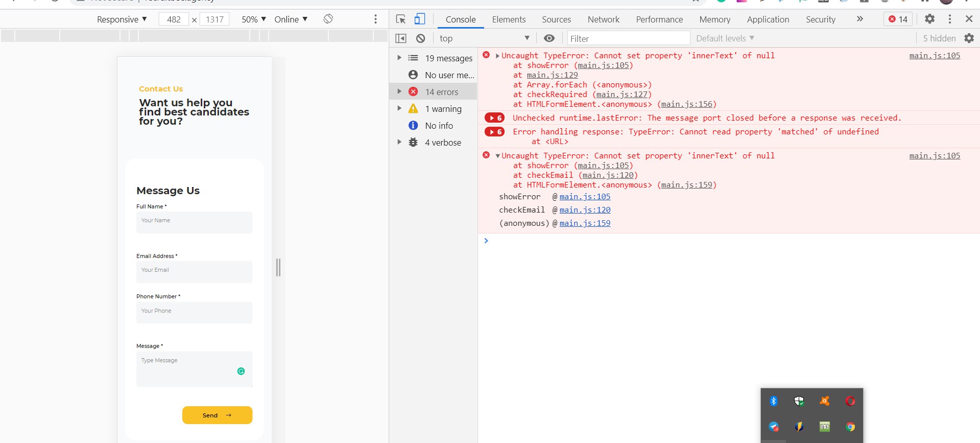
Task: Open blue main.js:159 link beside (anonymous)
Action: point(585,223)
